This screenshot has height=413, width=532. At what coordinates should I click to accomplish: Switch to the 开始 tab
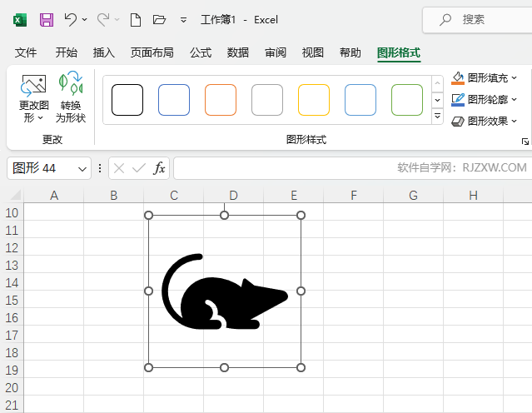point(66,53)
